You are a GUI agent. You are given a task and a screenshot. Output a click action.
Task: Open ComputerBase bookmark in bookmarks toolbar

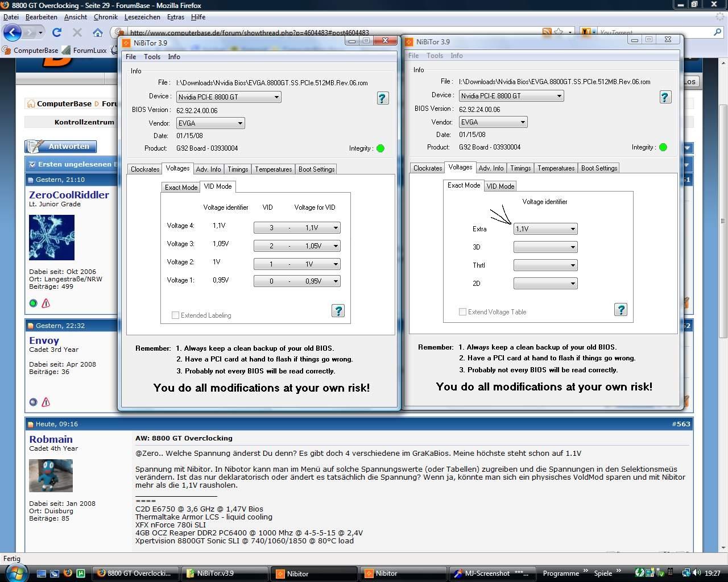point(30,50)
